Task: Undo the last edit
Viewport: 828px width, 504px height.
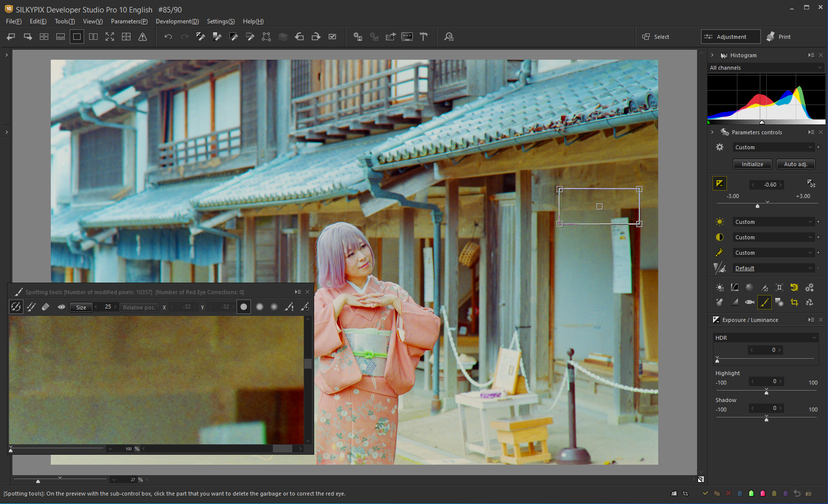Action: click(168, 37)
